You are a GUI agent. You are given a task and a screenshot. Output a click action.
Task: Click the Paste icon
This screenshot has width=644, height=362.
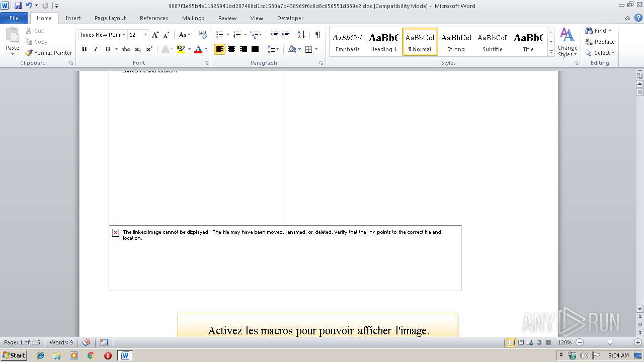point(12,35)
